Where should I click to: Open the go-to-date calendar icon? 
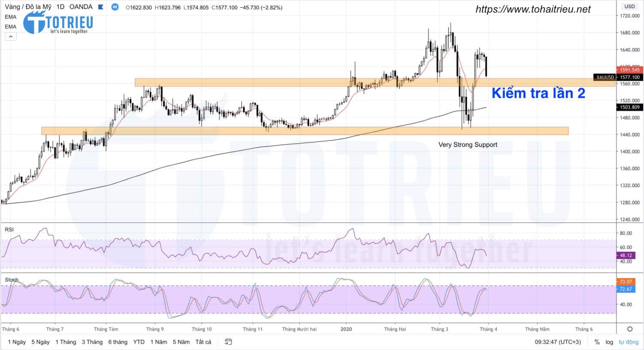tap(228, 342)
